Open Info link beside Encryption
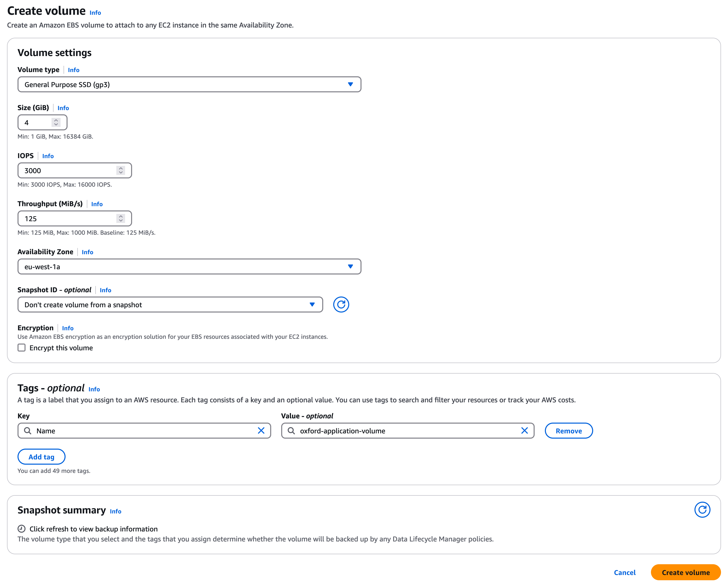The height and width of the screenshot is (586, 728). 68,328
